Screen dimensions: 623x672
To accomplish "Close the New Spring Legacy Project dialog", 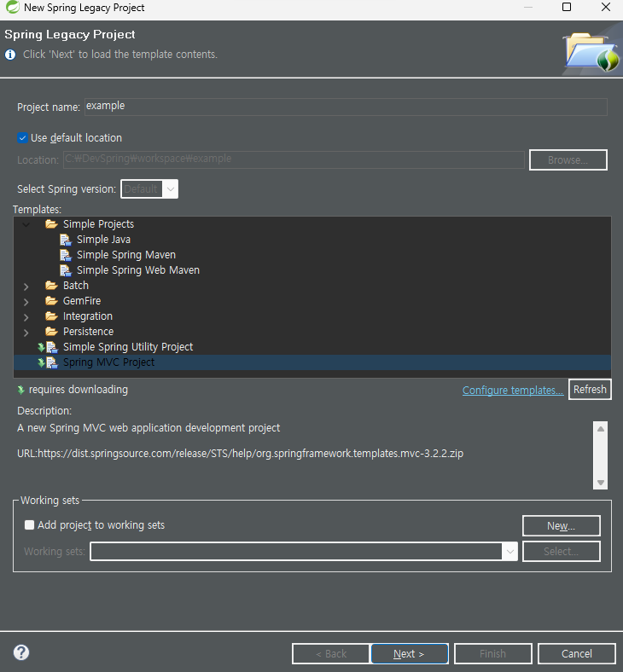I will click(605, 8).
